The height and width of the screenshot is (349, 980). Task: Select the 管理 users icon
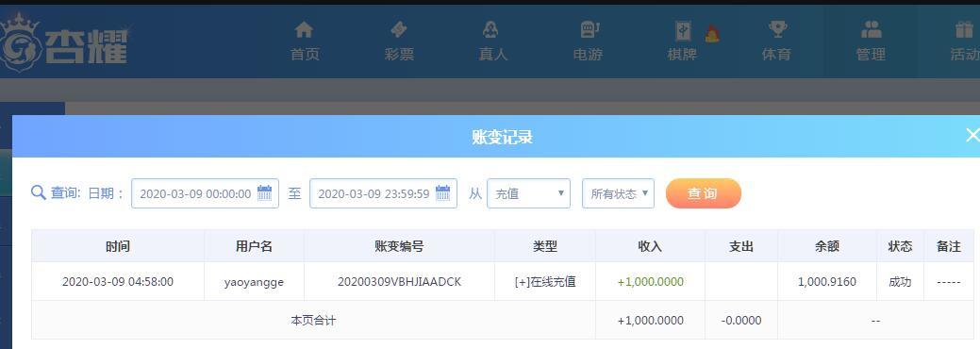pos(871,29)
